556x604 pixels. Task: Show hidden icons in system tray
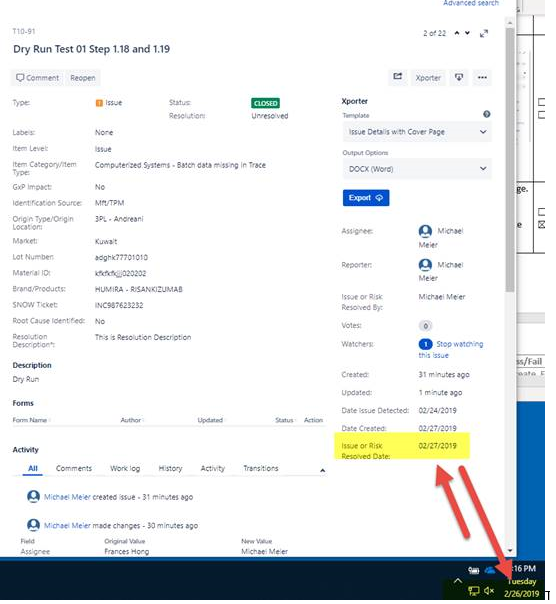tap(457, 581)
